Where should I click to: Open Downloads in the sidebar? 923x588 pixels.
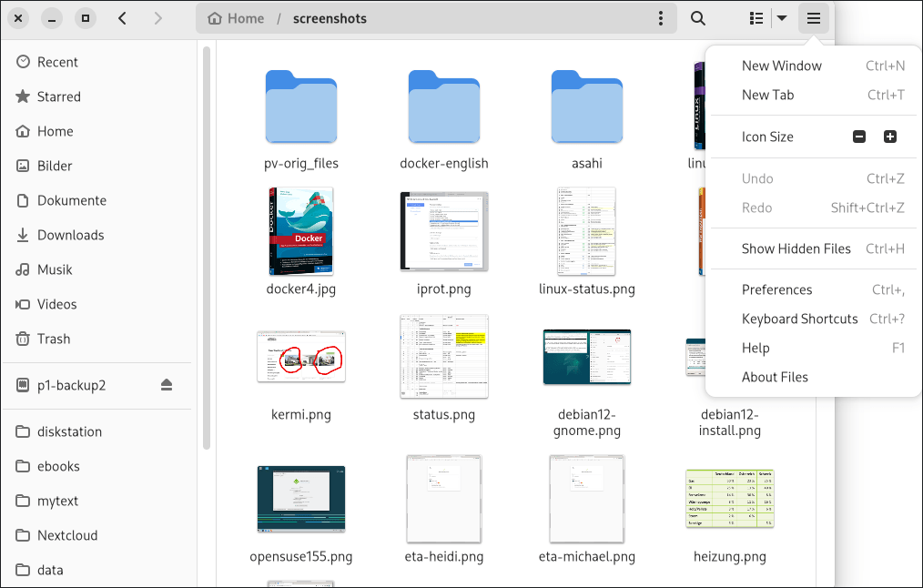[99, 235]
